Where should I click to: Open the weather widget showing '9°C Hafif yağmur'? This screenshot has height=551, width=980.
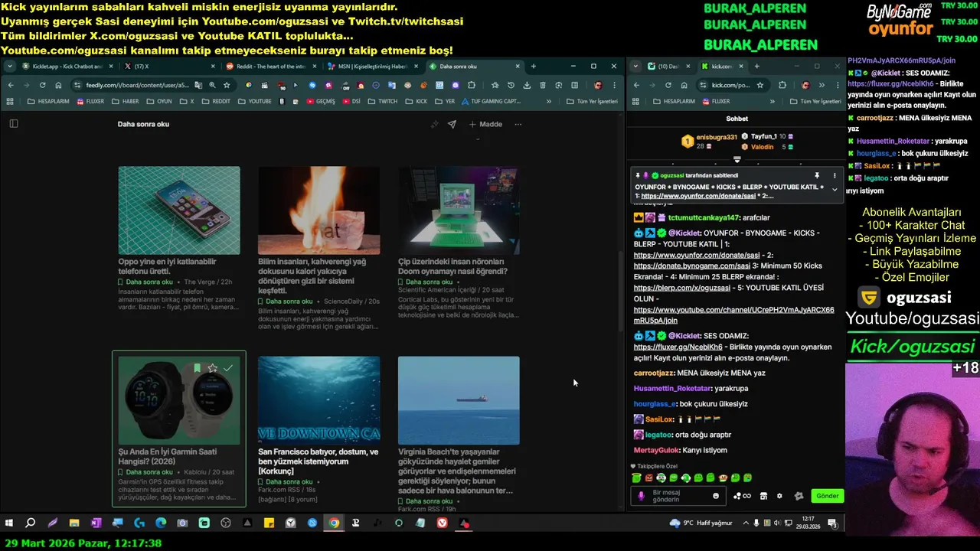pos(701,523)
